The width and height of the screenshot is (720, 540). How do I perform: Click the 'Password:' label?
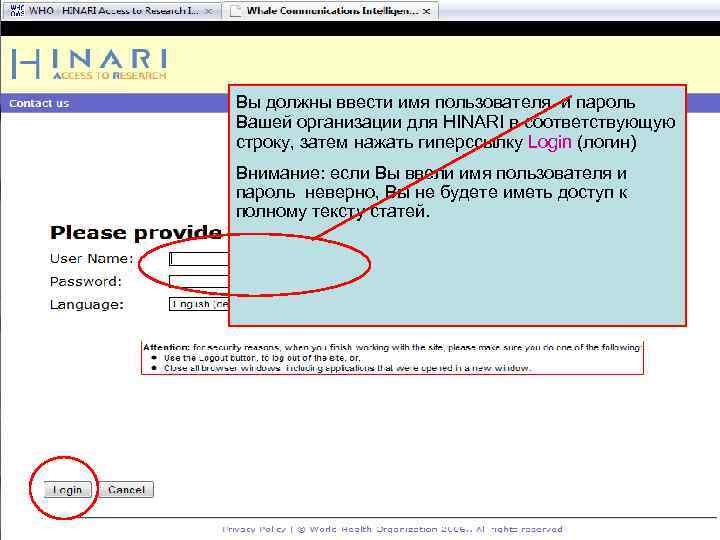click(86, 281)
